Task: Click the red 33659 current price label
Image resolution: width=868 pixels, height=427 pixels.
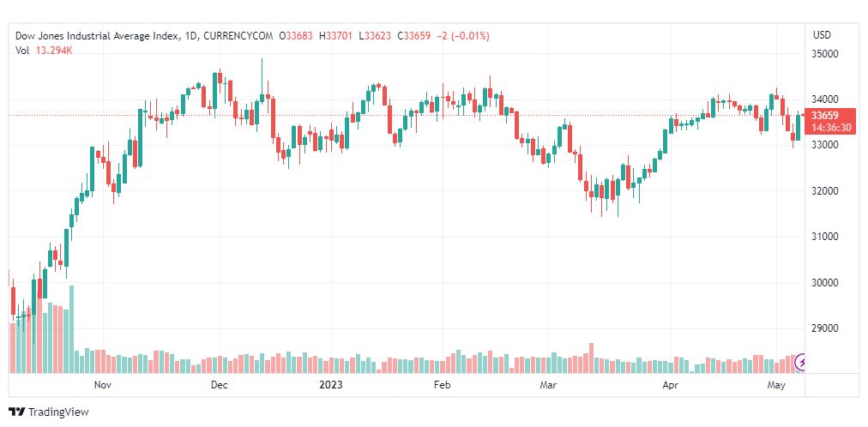Action: point(823,116)
